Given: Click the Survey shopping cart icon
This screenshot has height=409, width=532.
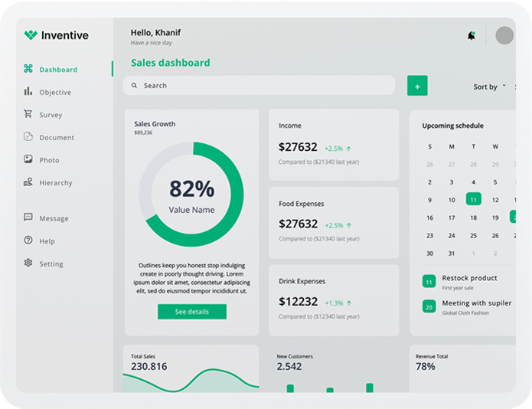Looking at the screenshot, I should [28, 114].
